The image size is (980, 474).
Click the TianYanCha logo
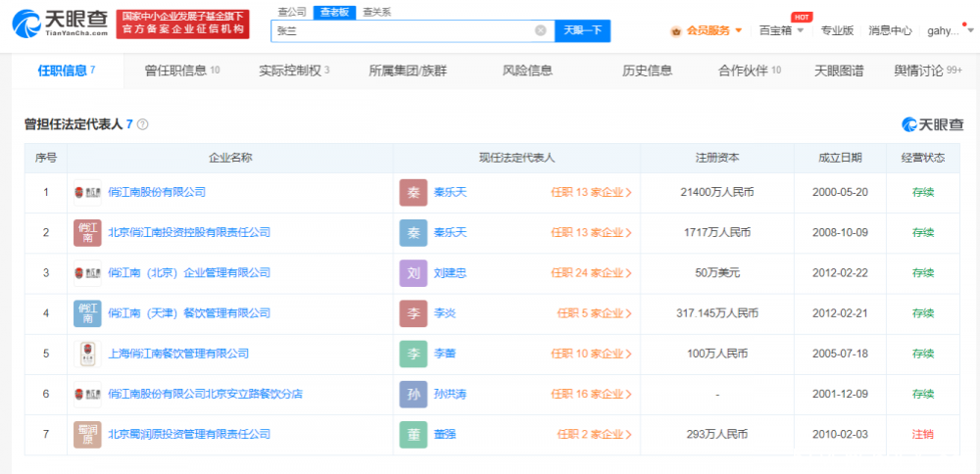(x=60, y=24)
